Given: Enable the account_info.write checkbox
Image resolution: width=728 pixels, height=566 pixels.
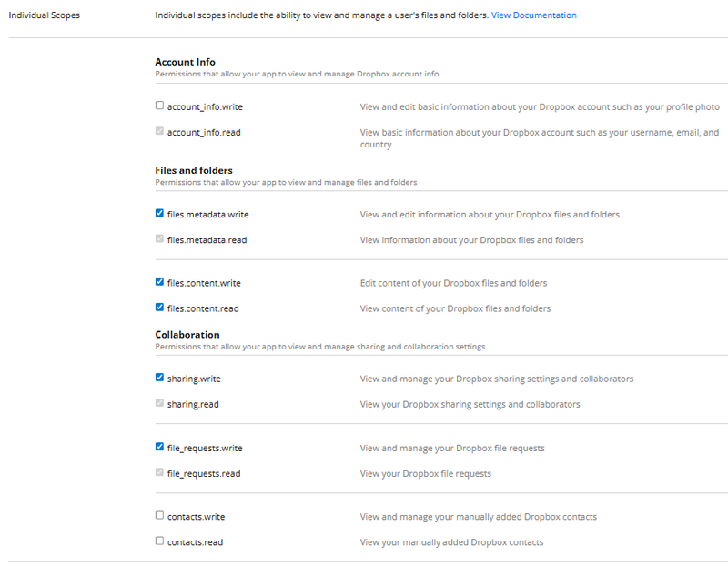Looking at the screenshot, I should 160,106.
